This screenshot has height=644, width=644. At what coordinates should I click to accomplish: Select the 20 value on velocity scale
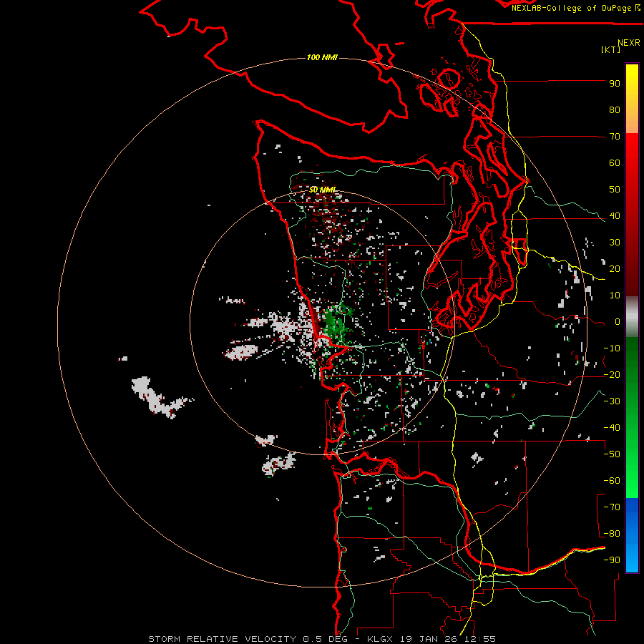(615, 269)
